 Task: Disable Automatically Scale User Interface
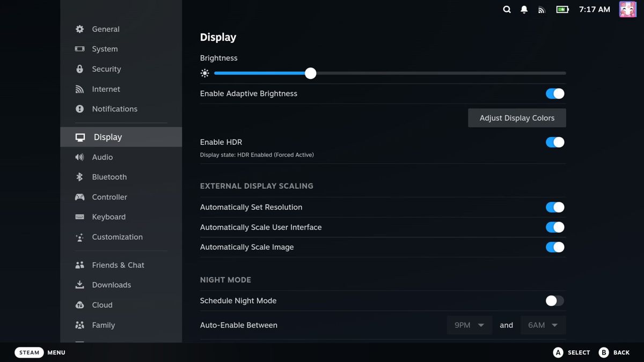pyautogui.click(x=555, y=227)
